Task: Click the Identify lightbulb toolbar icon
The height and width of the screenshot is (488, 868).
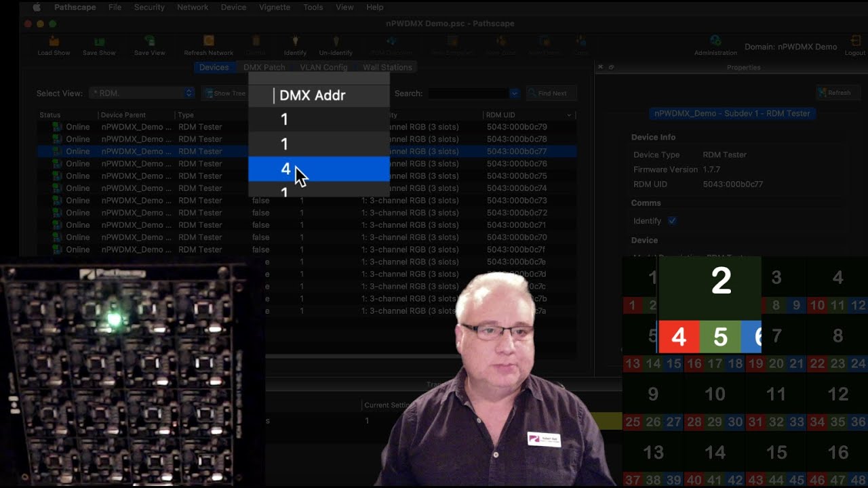Action: (295, 41)
